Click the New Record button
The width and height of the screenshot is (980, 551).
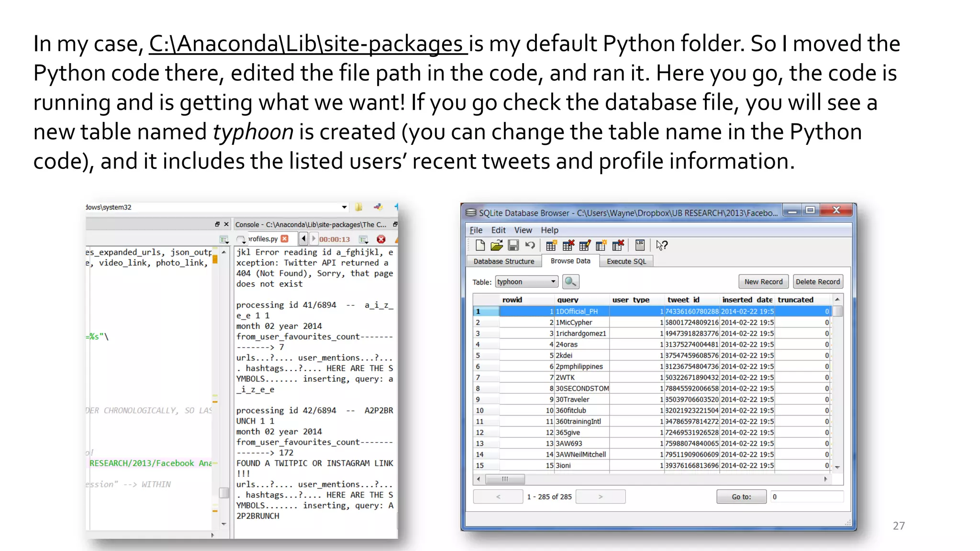[763, 282]
